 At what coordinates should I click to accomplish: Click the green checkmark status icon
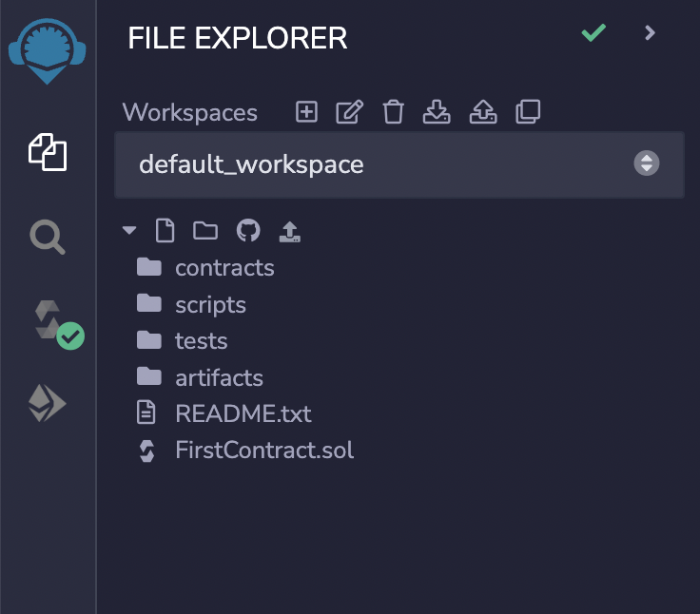(x=593, y=32)
